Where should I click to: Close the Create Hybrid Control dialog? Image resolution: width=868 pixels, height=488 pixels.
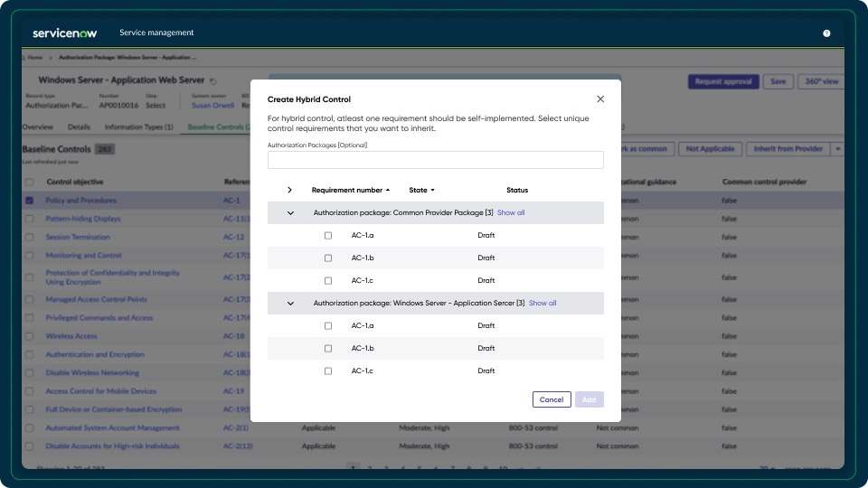600,99
